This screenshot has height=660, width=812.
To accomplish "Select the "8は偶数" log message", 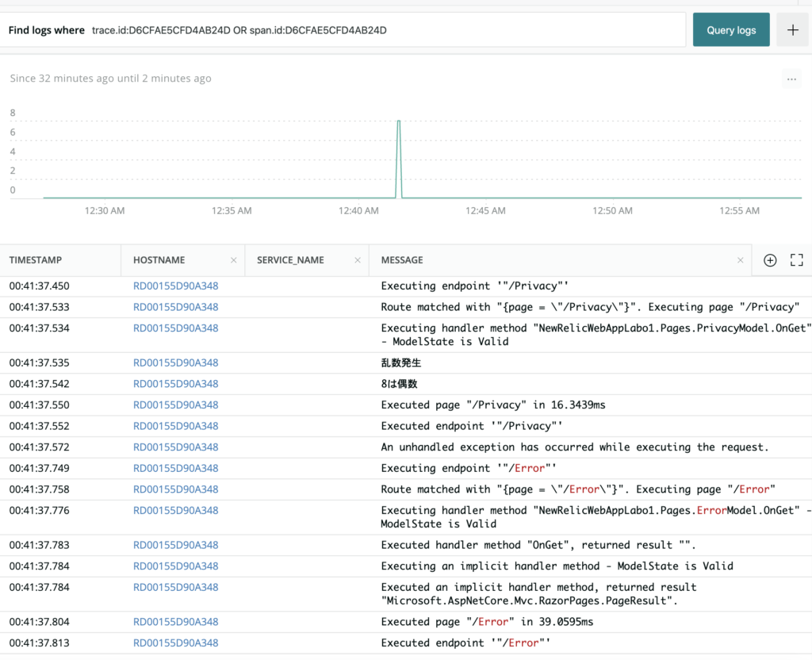I will 399,384.
